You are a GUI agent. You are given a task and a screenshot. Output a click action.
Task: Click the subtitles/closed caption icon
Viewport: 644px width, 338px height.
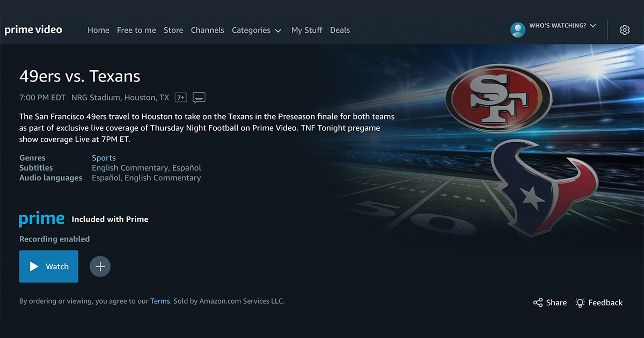[x=199, y=98]
